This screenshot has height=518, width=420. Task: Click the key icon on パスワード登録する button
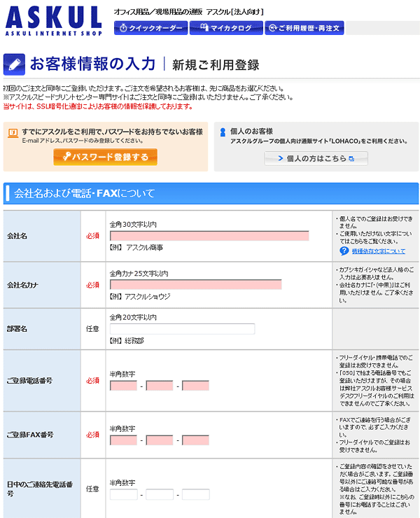point(66,156)
